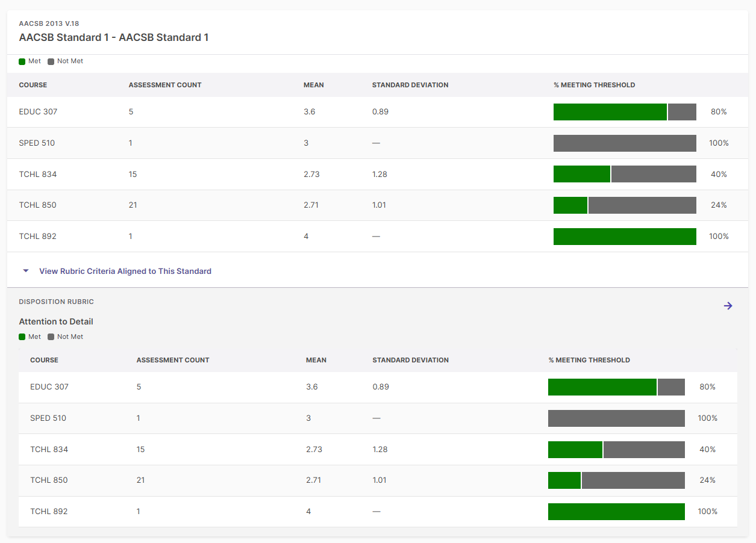Select TCHL 834 in the rubric table
Image resolution: width=756 pixels, height=543 pixels.
pos(49,450)
